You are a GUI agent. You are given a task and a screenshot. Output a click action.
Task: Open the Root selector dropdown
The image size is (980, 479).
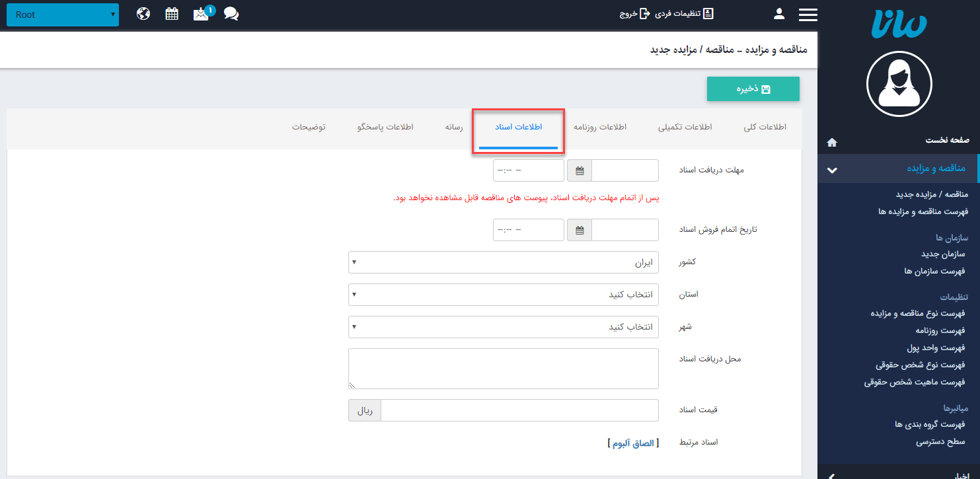(x=62, y=14)
